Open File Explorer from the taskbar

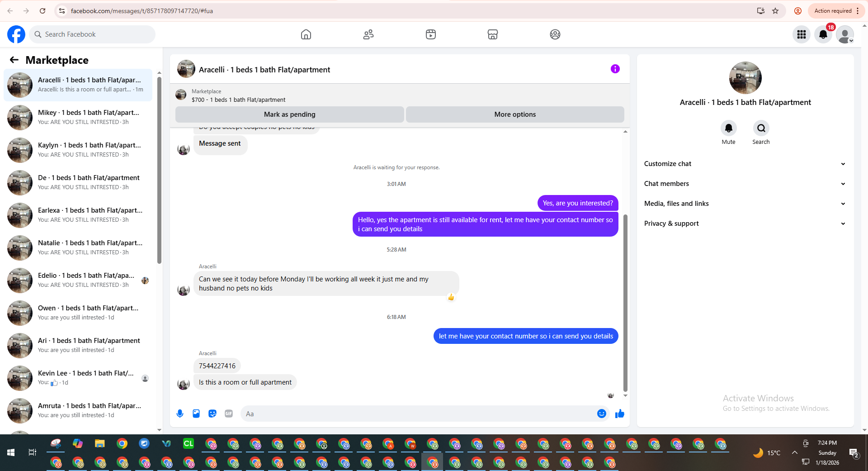click(x=100, y=444)
